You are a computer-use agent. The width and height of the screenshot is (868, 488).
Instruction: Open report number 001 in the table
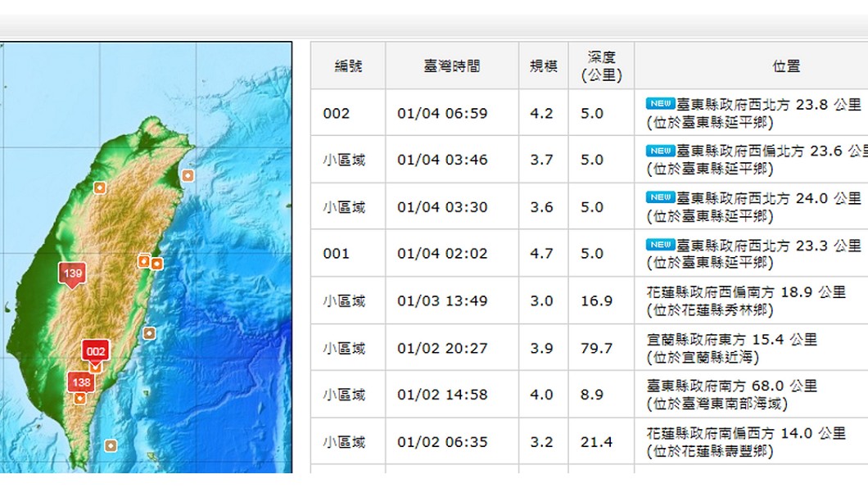(336, 254)
